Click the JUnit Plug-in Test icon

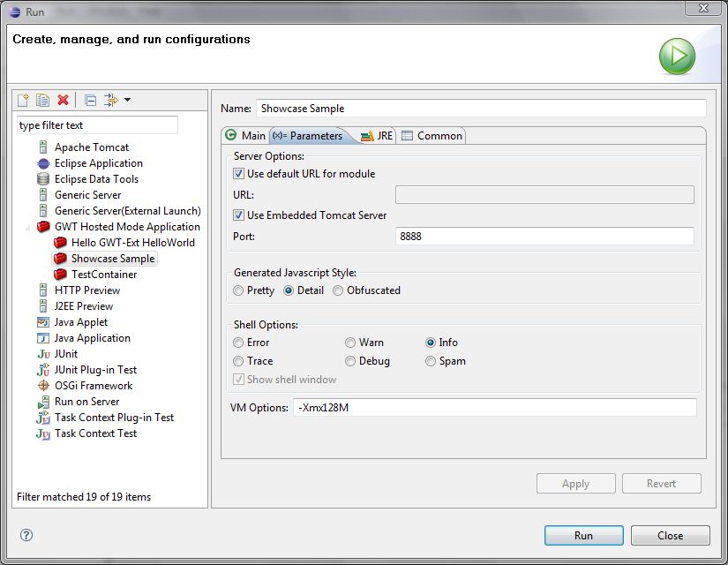[x=43, y=370]
